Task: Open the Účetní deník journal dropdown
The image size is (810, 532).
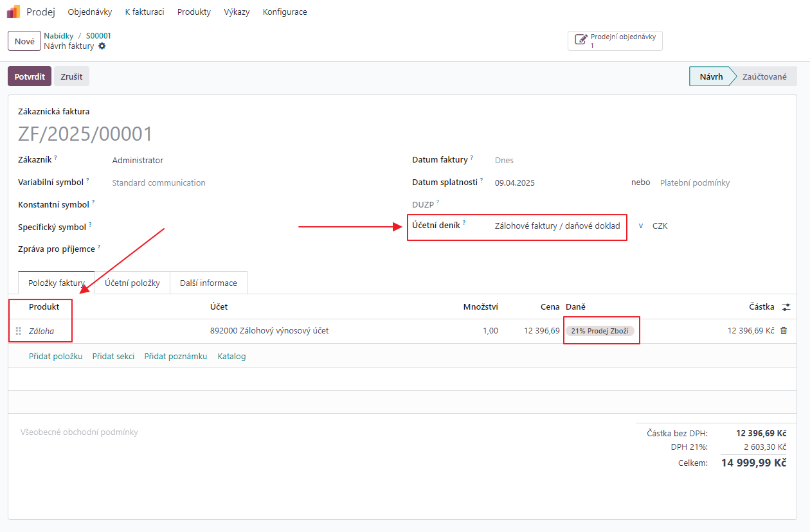Action: pos(557,226)
